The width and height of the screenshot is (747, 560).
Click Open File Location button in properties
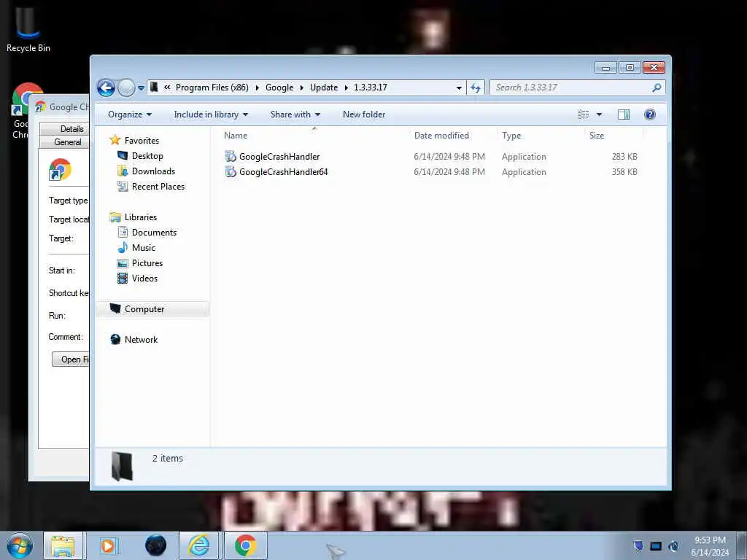71,359
